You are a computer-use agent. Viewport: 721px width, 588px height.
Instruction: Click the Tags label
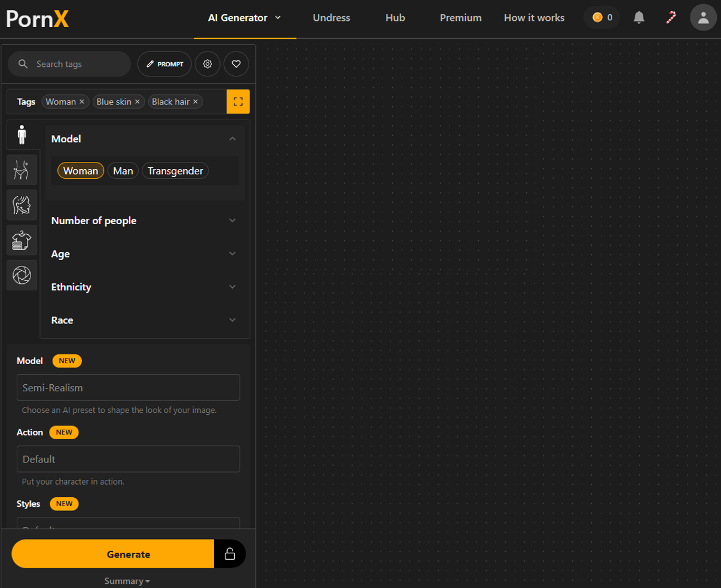tap(26, 102)
